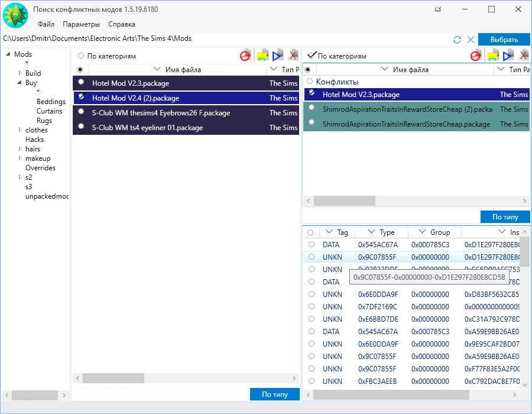The height and width of the screenshot is (414, 532).
Task: Click blue play-arrow icon in right panel toolbar
Action: pos(508,56)
